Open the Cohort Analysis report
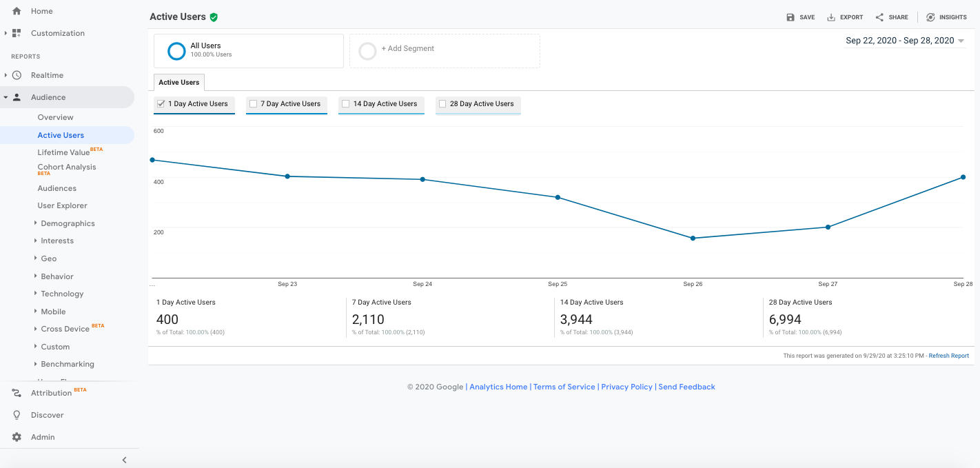This screenshot has width=980, height=468. point(67,167)
